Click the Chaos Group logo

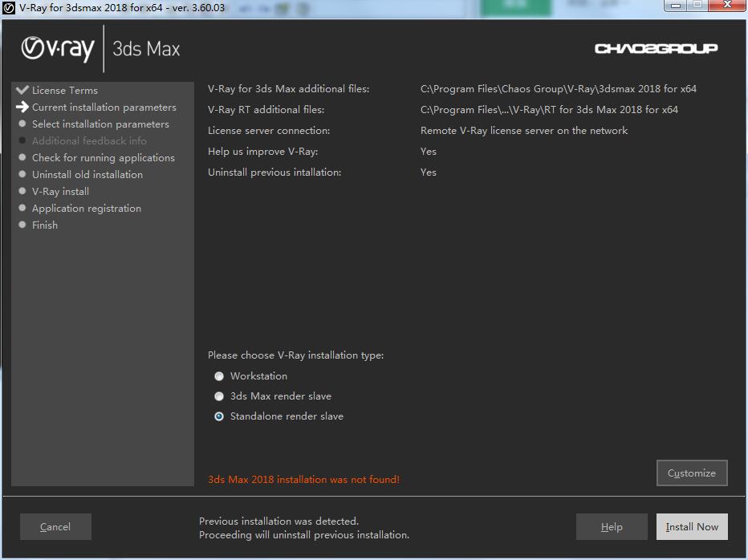point(656,49)
